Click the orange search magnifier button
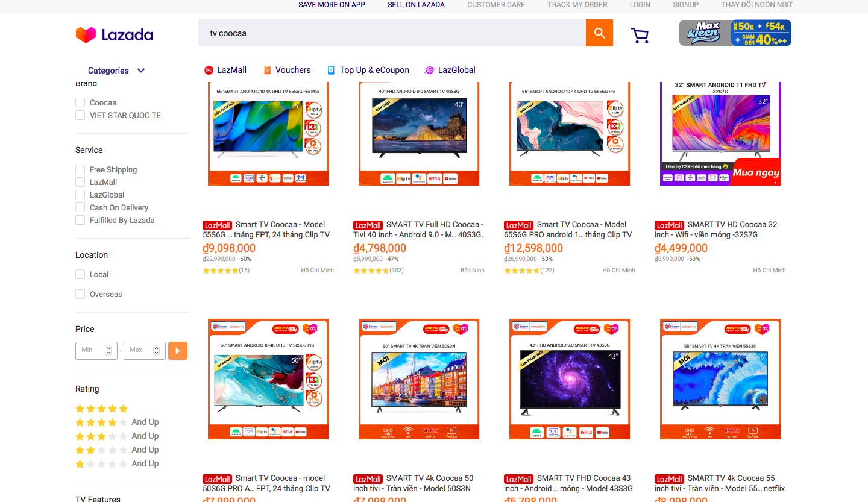Viewport: 868px width, 502px height. click(x=599, y=33)
